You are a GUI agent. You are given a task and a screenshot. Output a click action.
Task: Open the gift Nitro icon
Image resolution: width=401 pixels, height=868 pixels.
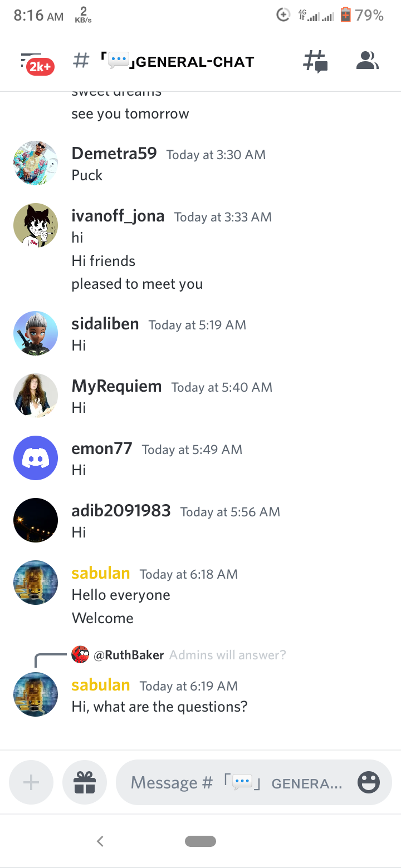pos(85,783)
